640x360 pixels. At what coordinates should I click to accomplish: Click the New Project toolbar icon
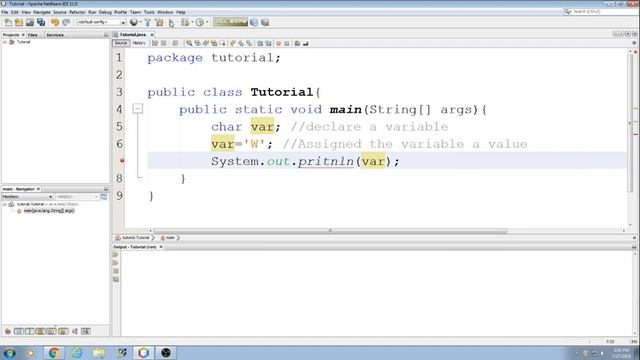click(19, 22)
